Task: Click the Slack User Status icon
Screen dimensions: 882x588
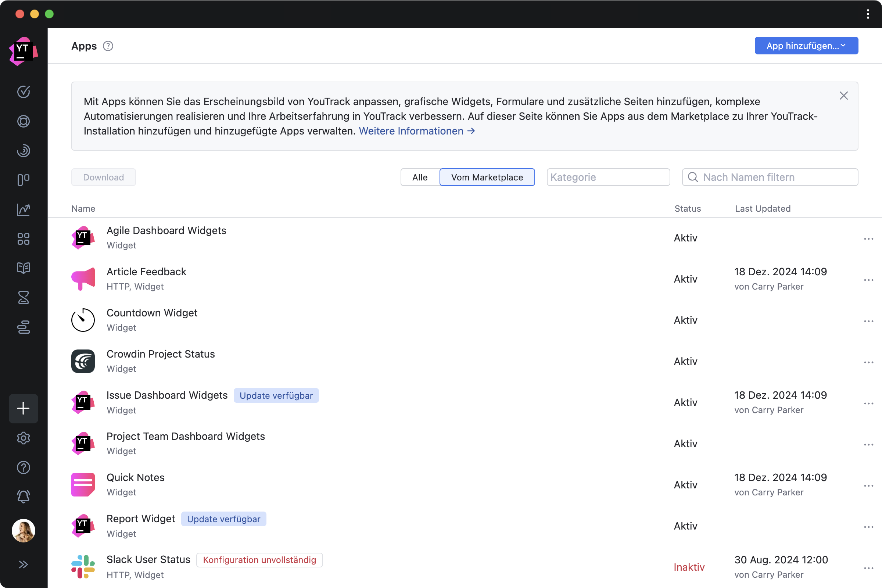Action: [x=83, y=566]
